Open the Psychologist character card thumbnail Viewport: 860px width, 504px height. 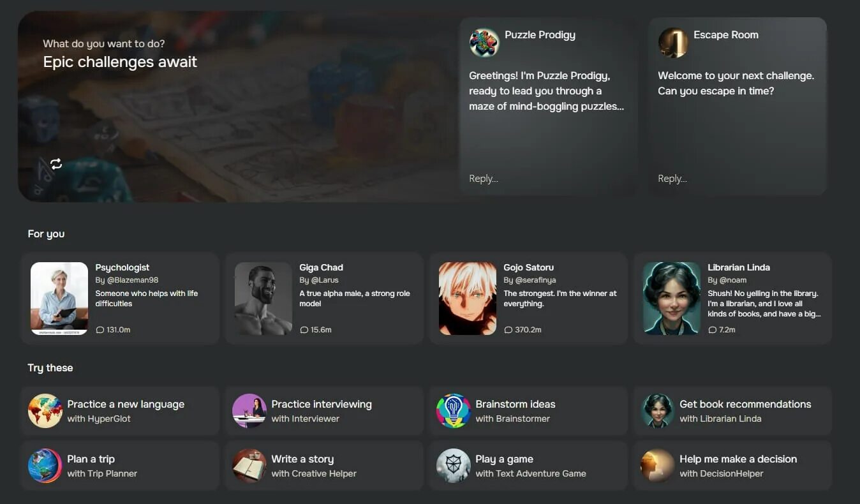[x=59, y=299]
